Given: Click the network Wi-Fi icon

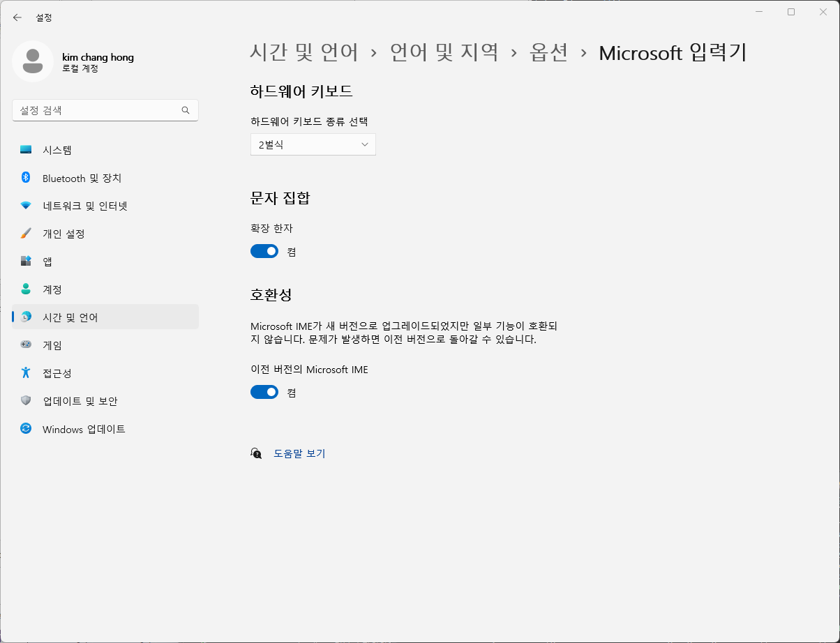Looking at the screenshot, I should (26, 206).
